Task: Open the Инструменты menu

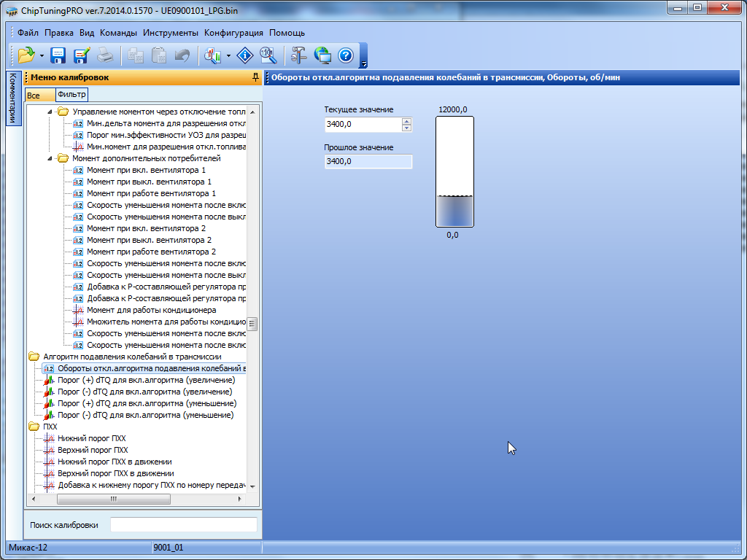Action: pos(170,33)
